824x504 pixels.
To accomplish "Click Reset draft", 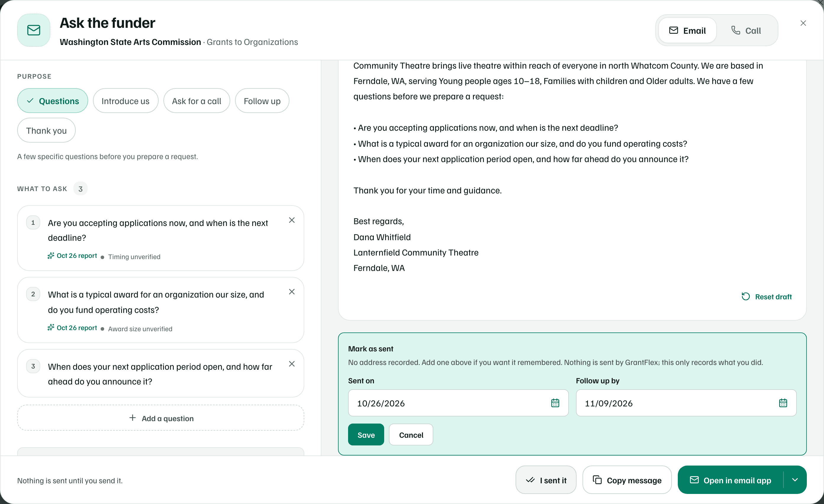I will click(767, 297).
